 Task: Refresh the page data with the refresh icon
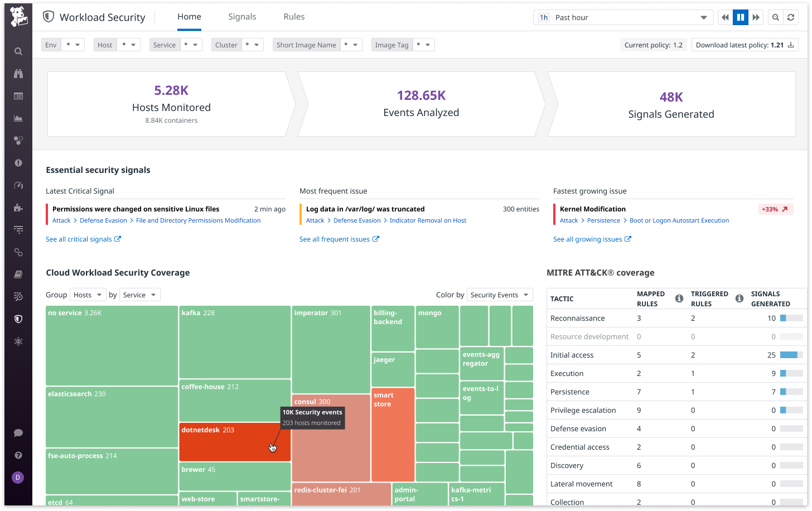(x=791, y=17)
